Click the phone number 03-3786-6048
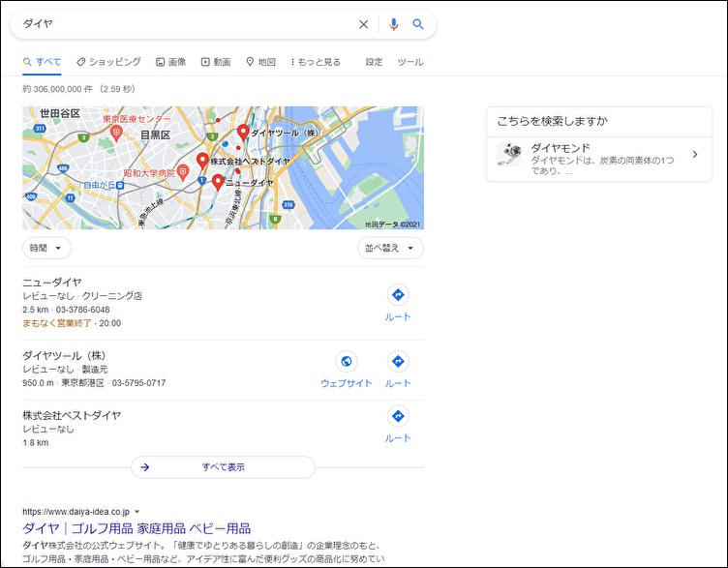Screen dimensions: 728x568 click(x=82, y=310)
